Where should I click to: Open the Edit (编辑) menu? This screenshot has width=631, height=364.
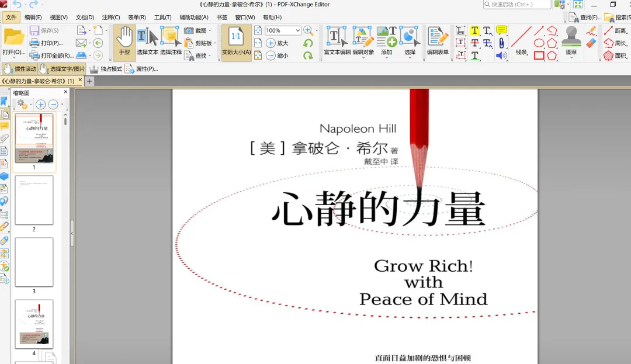[33, 18]
